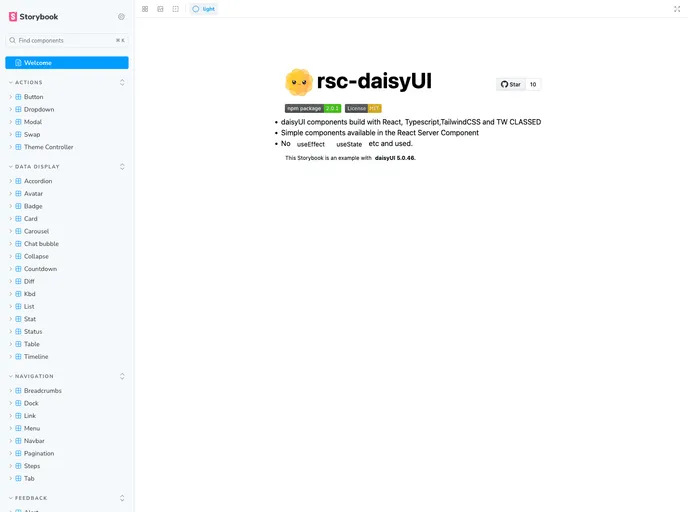
Task: Collapse the ACTIONS section header
Action: 29,82
